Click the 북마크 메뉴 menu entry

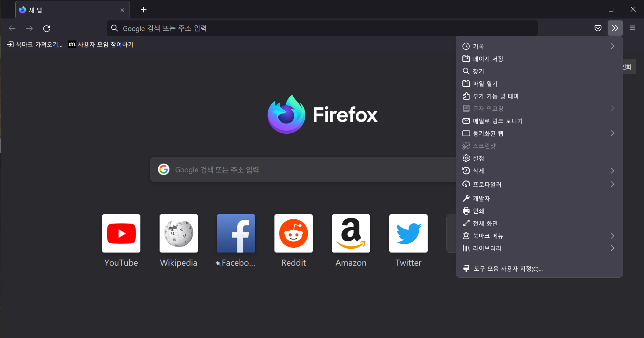point(539,236)
